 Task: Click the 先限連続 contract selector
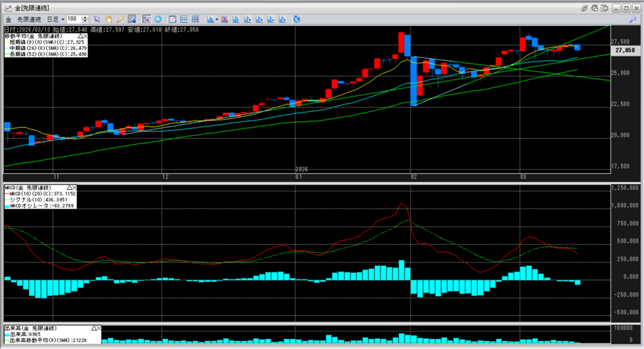tap(30, 19)
